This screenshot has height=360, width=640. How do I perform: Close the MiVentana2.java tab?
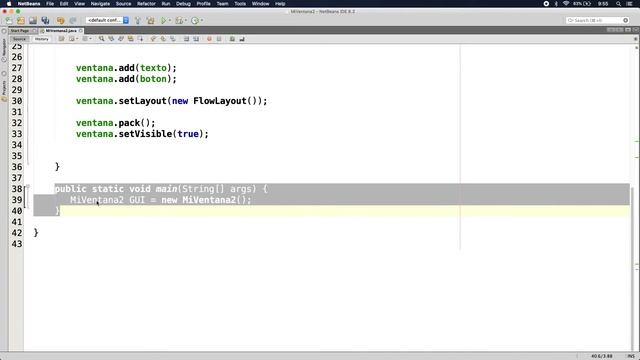[81, 31]
